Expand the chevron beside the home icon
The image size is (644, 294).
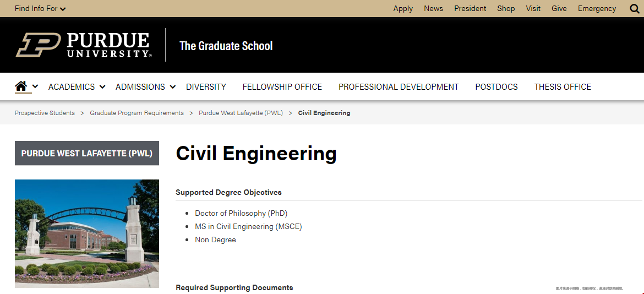tap(35, 86)
